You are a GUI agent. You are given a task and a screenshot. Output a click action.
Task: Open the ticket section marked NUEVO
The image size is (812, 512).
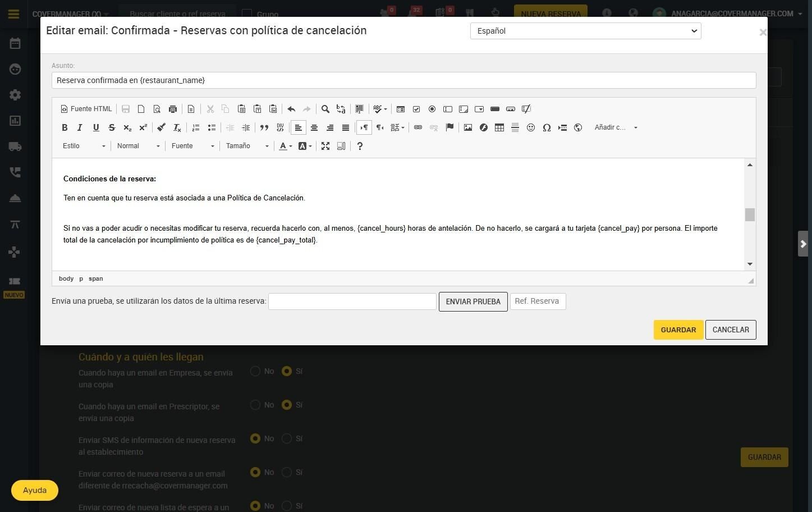pyautogui.click(x=15, y=281)
